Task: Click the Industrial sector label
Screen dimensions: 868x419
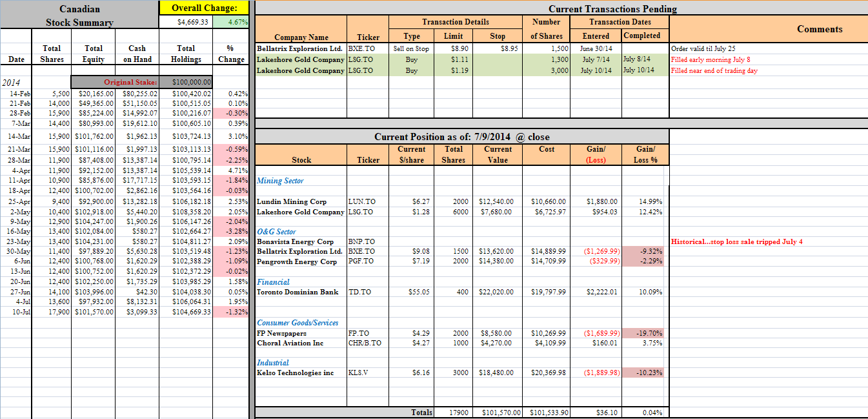Action: click(x=273, y=363)
